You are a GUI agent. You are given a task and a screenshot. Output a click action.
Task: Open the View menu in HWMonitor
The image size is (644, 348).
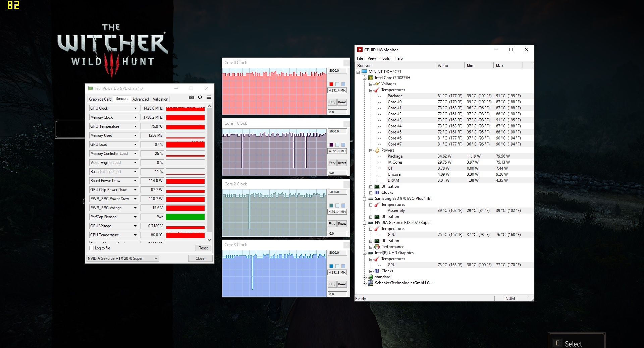372,58
